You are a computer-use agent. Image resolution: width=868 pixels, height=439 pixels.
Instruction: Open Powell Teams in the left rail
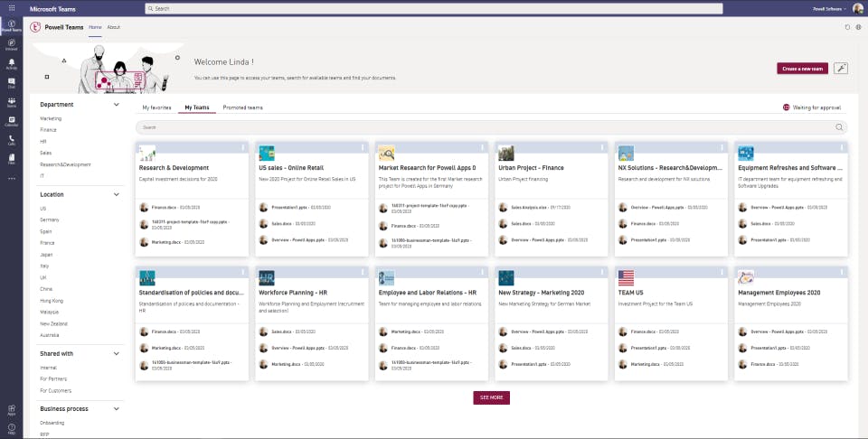(12, 26)
